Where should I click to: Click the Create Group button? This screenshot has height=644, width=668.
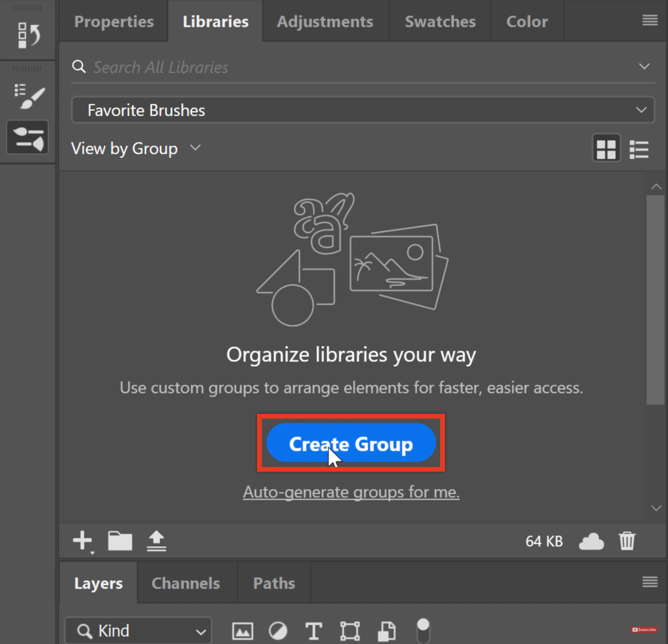(351, 444)
